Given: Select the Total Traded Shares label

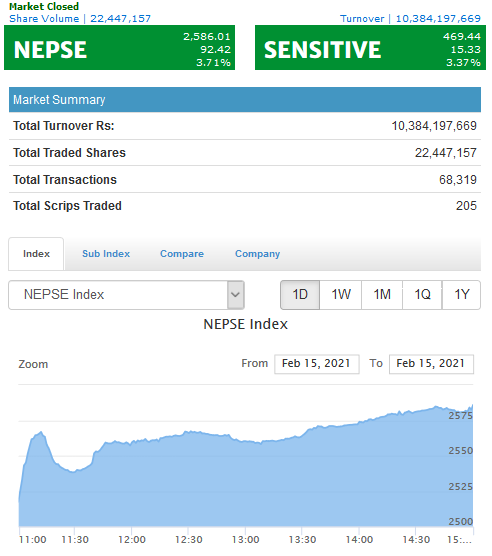Looking at the screenshot, I should 69,153.
